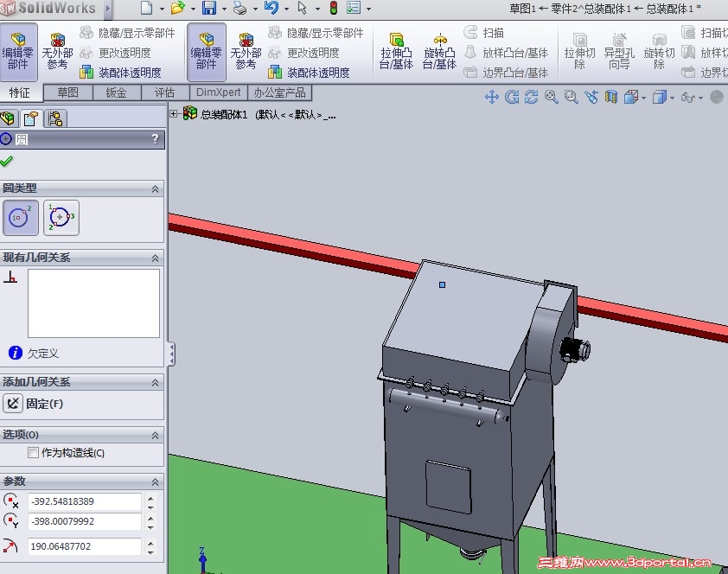The width and height of the screenshot is (728, 574).
Task: Expand the 总装配体1 tree node
Action: [x=173, y=113]
